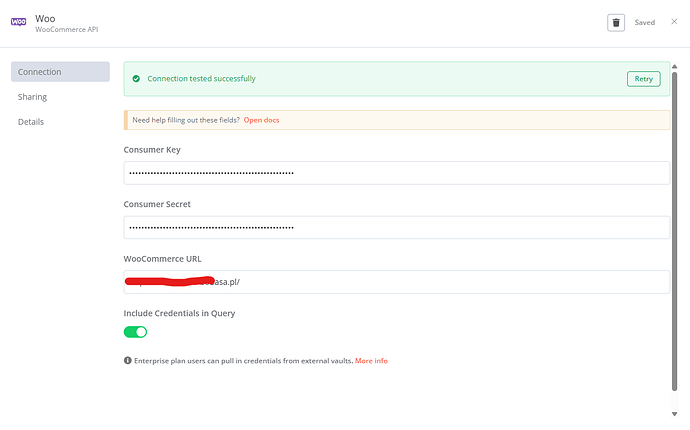
Task: Click the WooCommerce API subtitle text
Action: pyautogui.click(x=66, y=29)
